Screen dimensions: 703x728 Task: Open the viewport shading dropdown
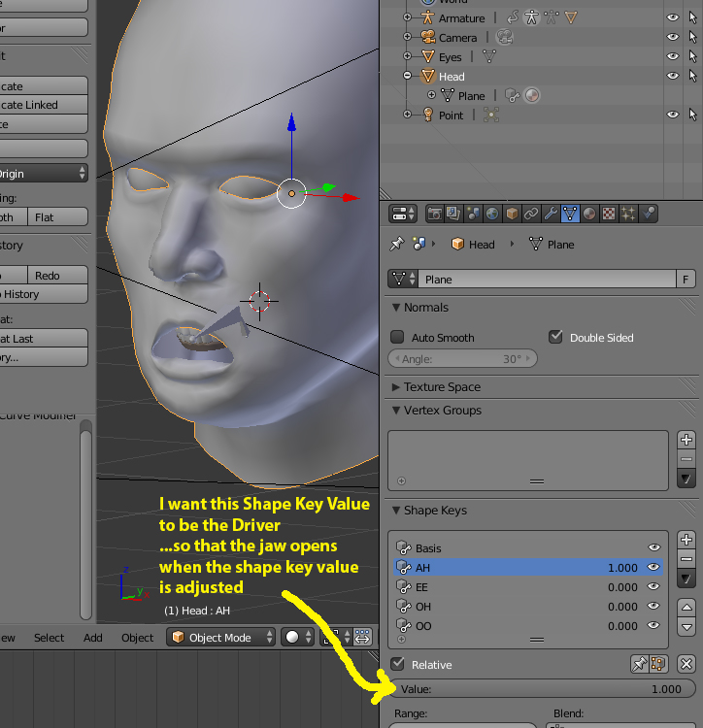[298, 638]
